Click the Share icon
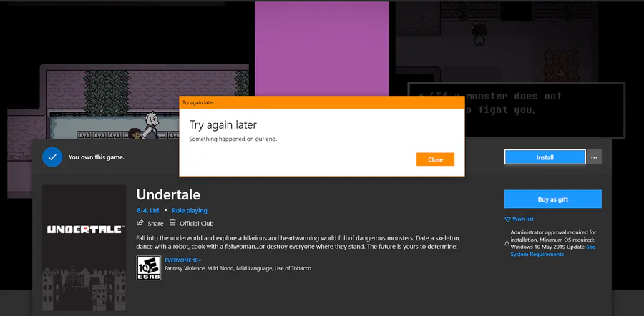Image resolution: width=644 pixels, height=316 pixels. (x=140, y=223)
